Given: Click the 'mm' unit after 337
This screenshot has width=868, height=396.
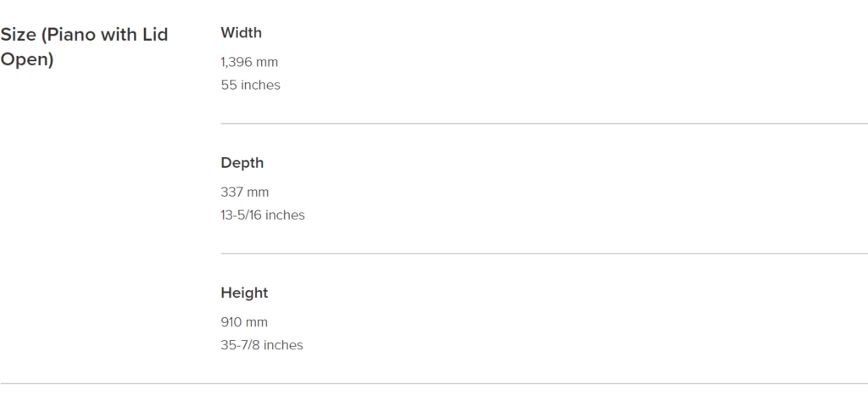Looking at the screenshot, I should click(258, 192).
